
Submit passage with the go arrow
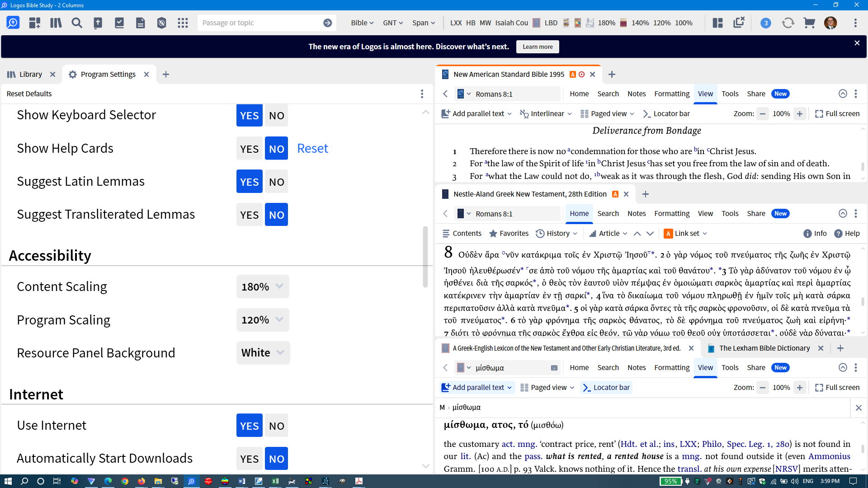tap(328, 23)
